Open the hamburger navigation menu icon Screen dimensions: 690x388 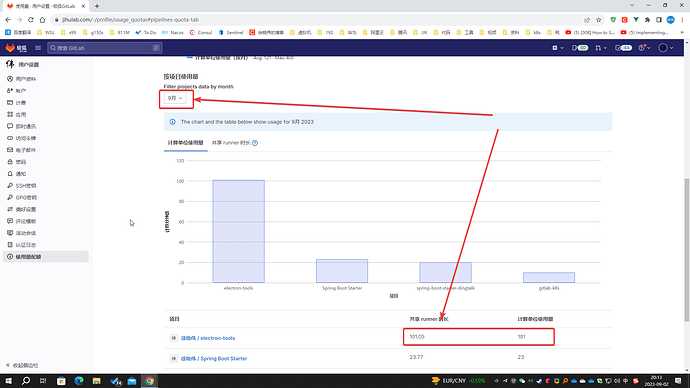(x=38, y=48)
